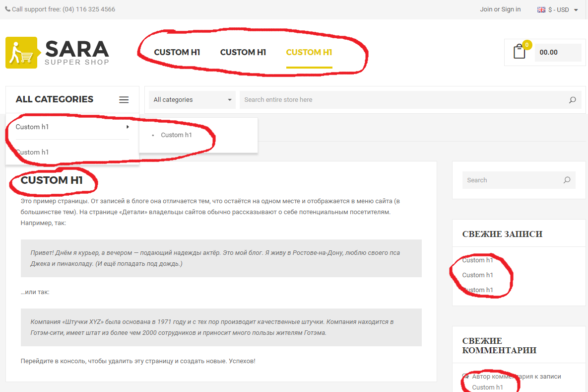
Task: Click the phone icon beside support number
Action: pyautogui.click(x=8, y=9)
